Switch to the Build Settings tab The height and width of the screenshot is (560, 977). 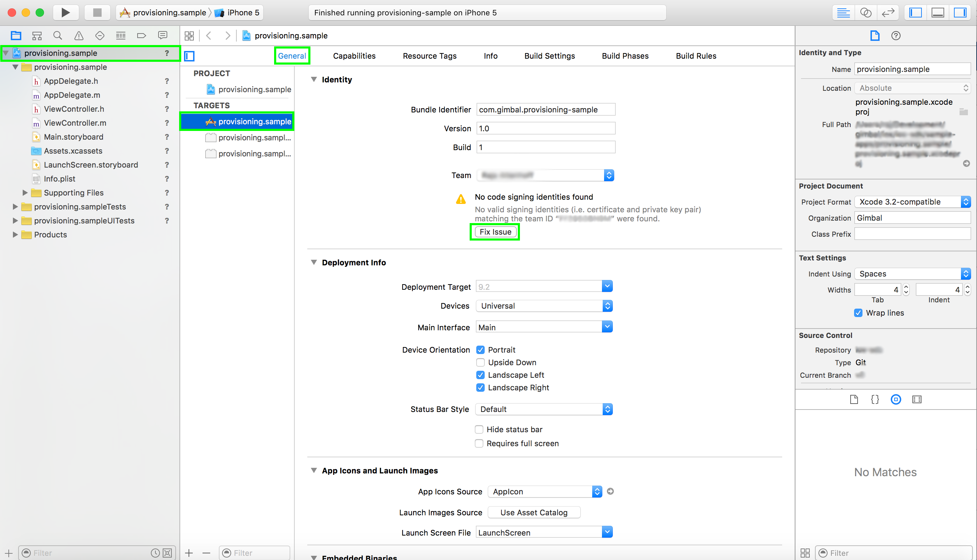549,56
